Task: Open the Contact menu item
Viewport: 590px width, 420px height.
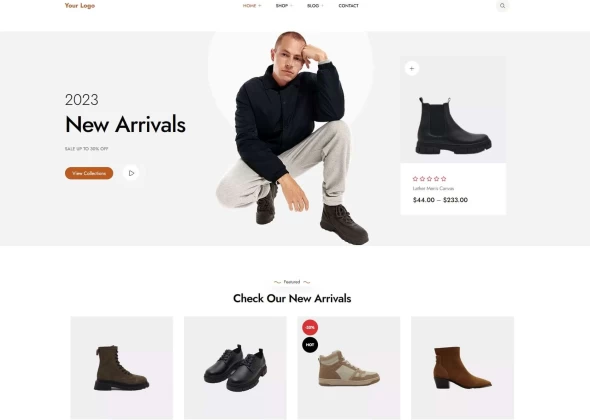Action: tap(348, 6)
